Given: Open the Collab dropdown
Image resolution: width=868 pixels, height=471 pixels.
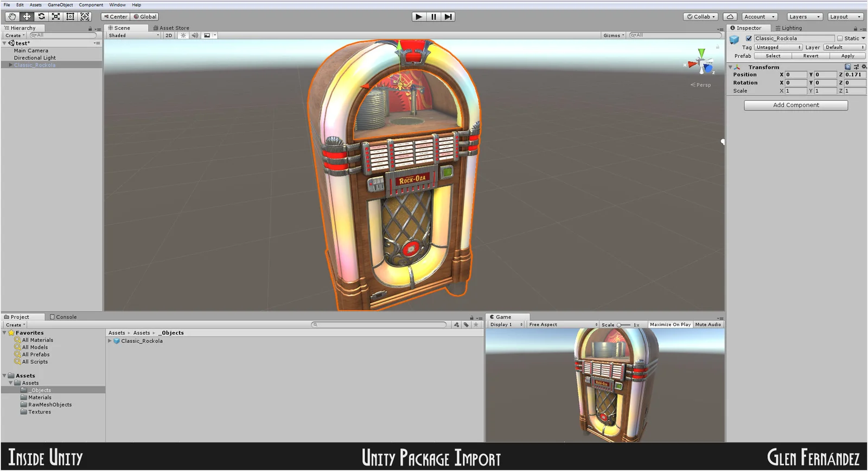Looking at the screenshot, I should pos(701,17).
